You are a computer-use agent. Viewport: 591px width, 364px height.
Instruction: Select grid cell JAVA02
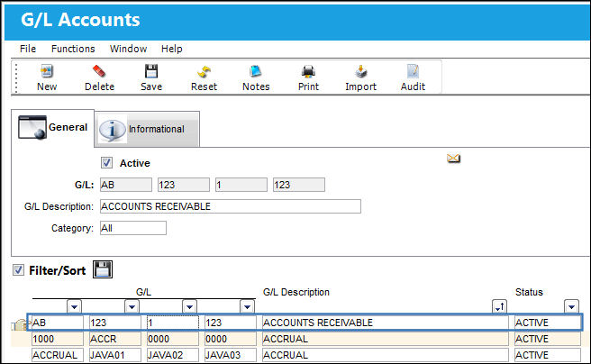[173, 355]
